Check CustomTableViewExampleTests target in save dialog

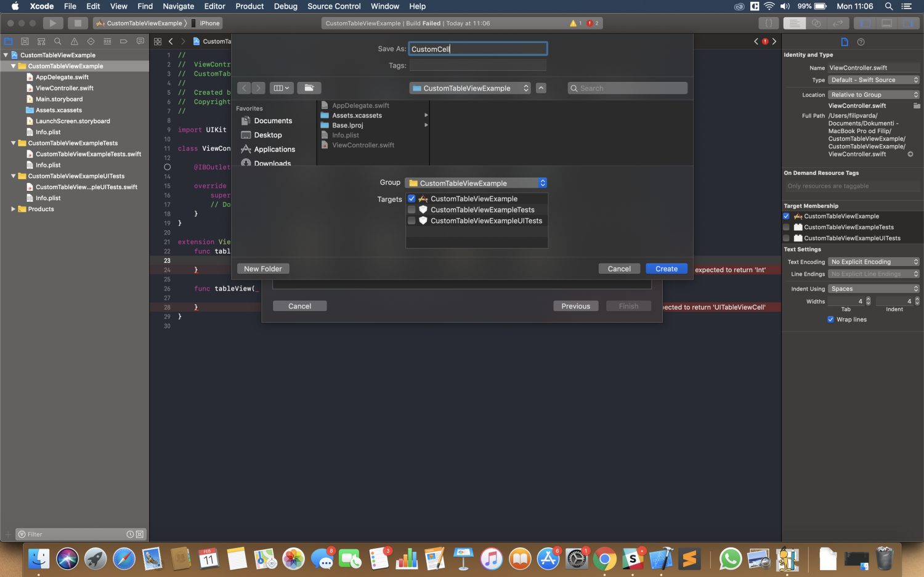click(411, 209)
